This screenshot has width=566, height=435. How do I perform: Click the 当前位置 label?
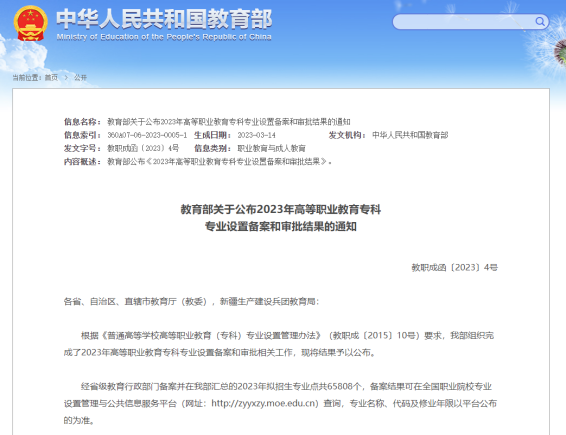(27, 78)
